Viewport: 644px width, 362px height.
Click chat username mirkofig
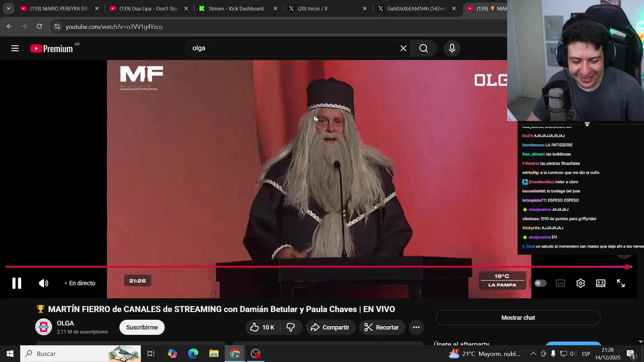click(530, 172)
